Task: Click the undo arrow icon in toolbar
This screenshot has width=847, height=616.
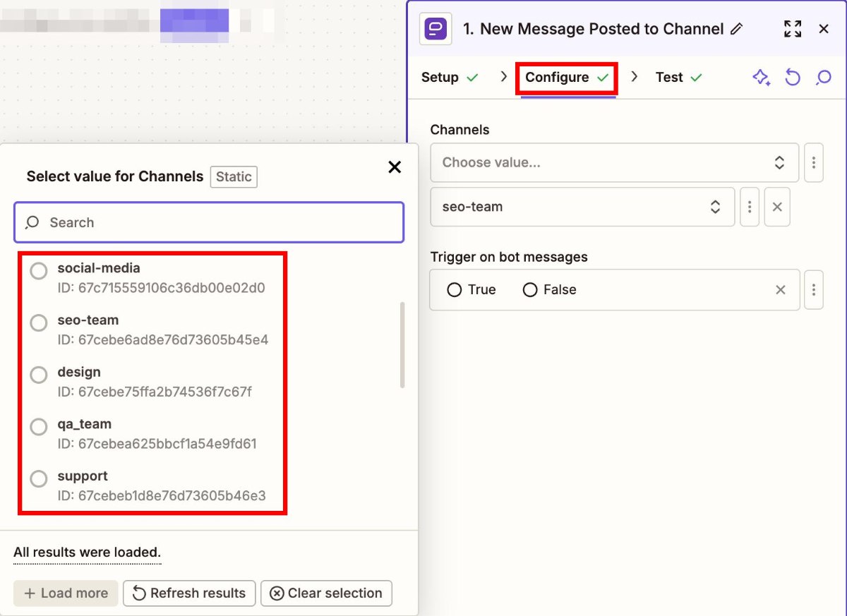Action: (x=793, y=78)
